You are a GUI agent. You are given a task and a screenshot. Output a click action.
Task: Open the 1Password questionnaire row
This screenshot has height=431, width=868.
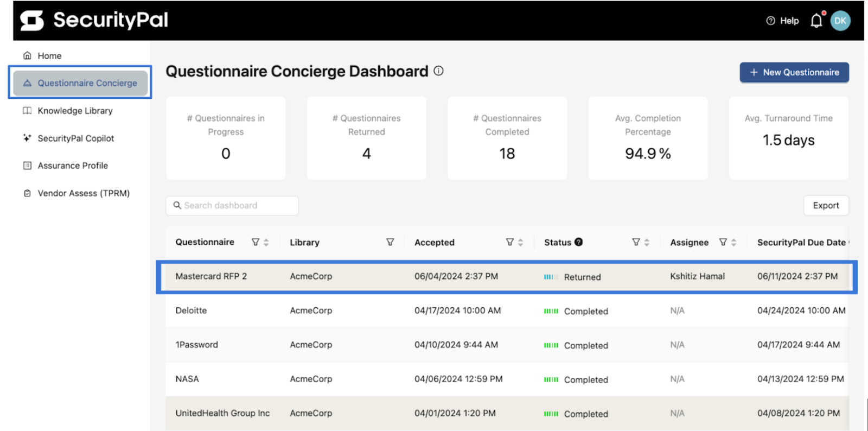coord(507,345)
